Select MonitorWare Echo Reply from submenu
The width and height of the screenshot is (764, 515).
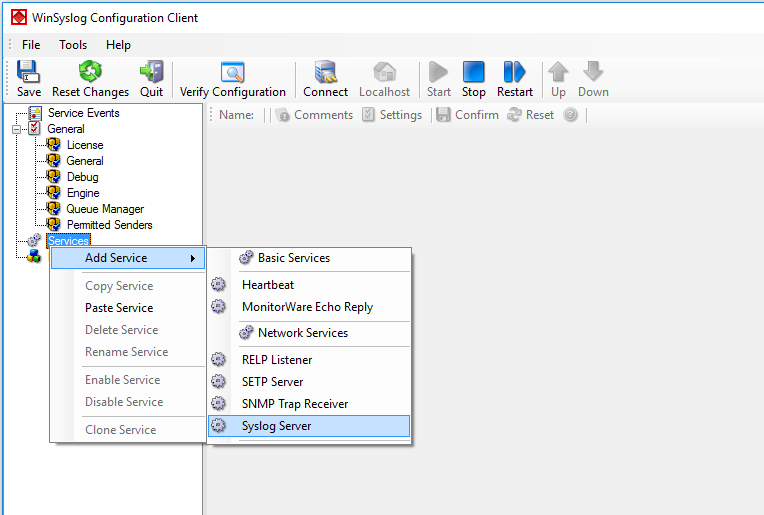coord(309,306)
